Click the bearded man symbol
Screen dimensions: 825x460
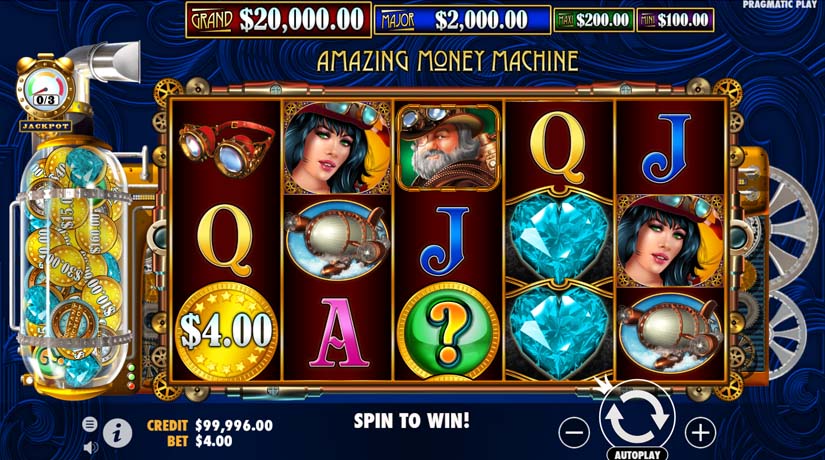[448, 147]
